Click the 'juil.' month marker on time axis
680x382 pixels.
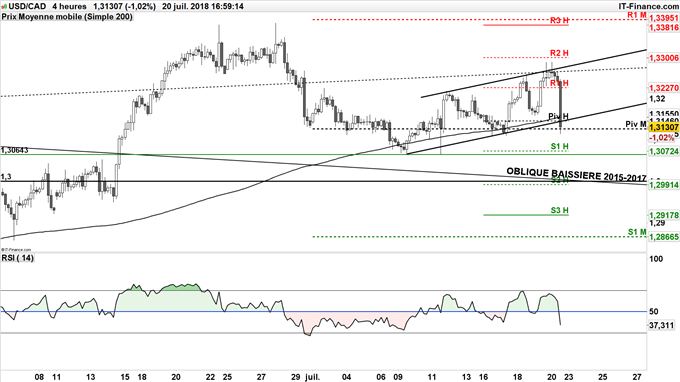[313, 377]
